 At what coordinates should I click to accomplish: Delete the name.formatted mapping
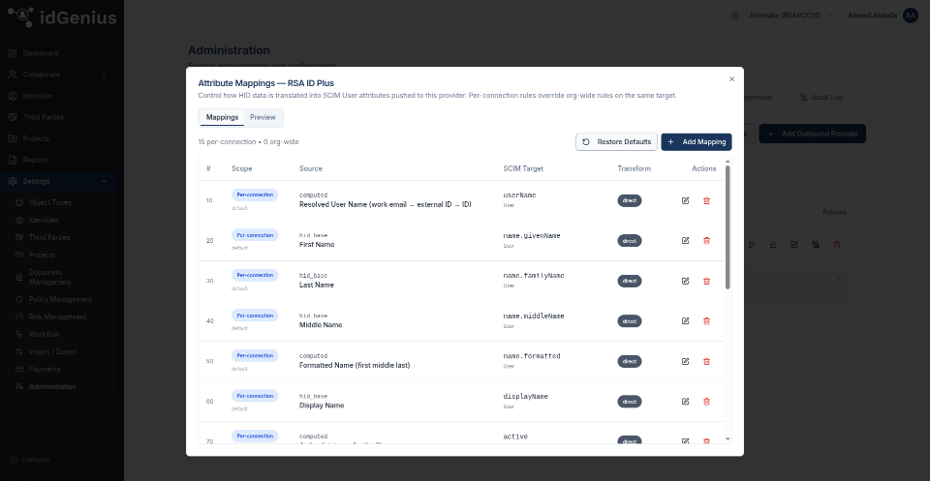pos(706,361)
